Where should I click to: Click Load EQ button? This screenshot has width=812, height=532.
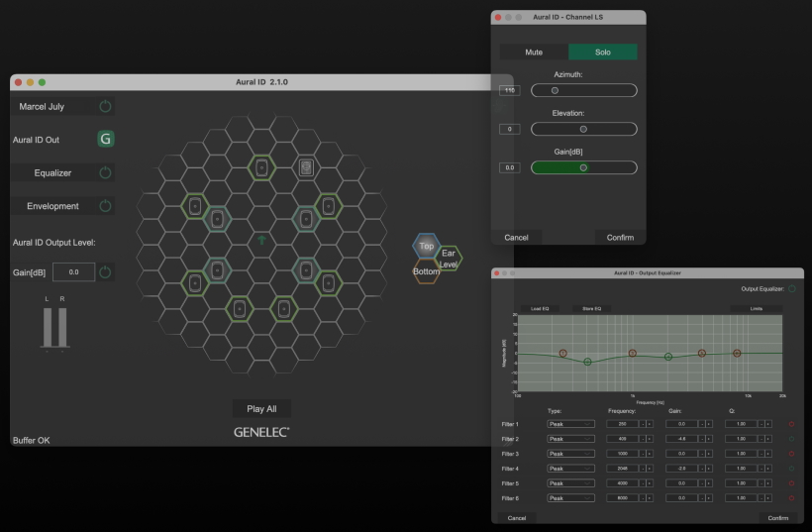540,309
